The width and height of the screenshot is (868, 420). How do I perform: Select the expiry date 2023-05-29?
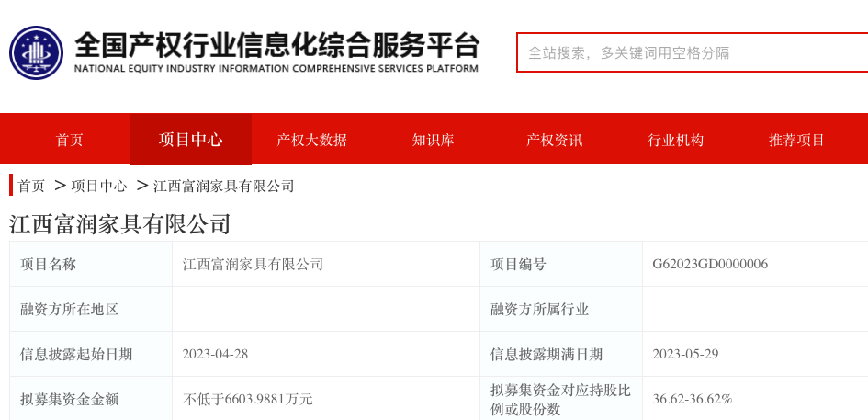pos(685,354)
